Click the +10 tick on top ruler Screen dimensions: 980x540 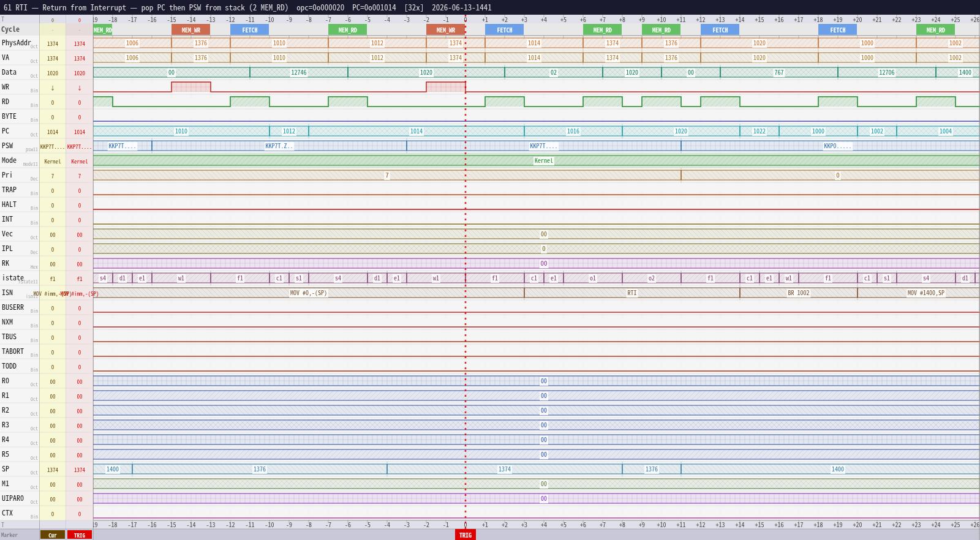[661, 20]
